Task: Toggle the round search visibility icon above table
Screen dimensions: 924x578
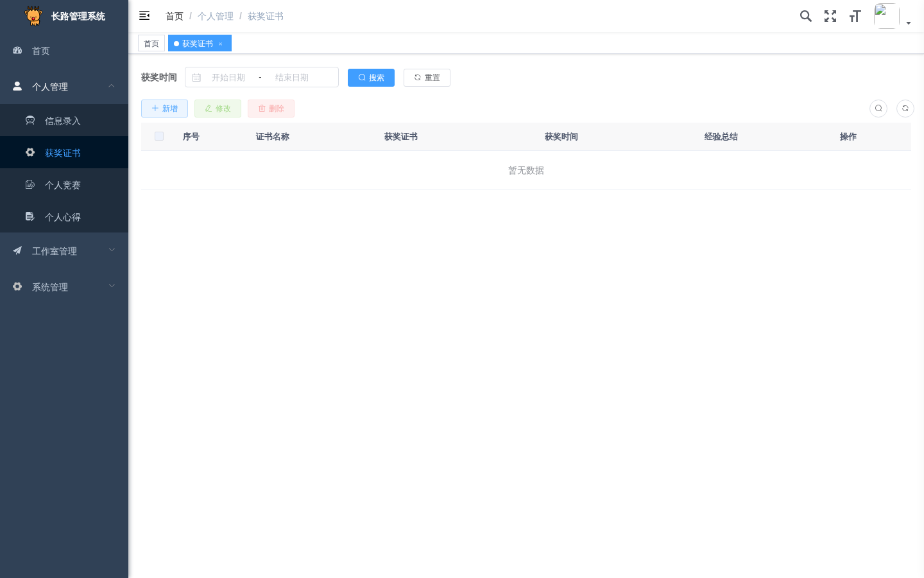Action: (x=878, y=109)
